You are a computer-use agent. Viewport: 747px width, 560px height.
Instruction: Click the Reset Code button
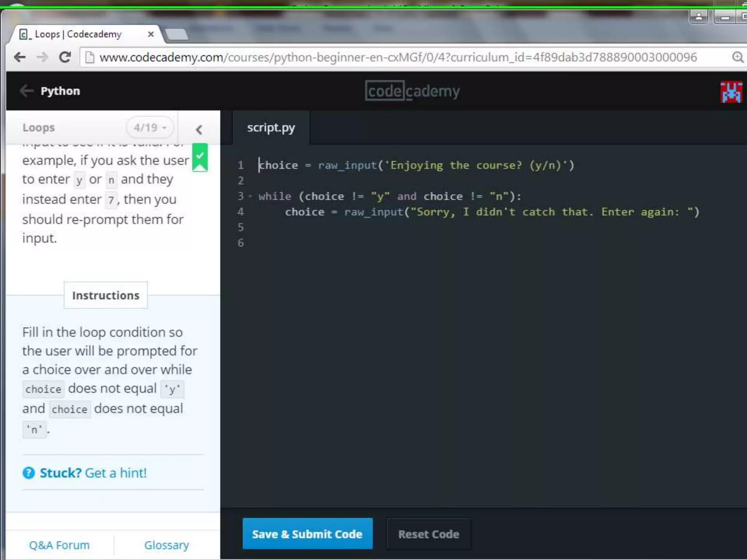click(x=429, y=534)
